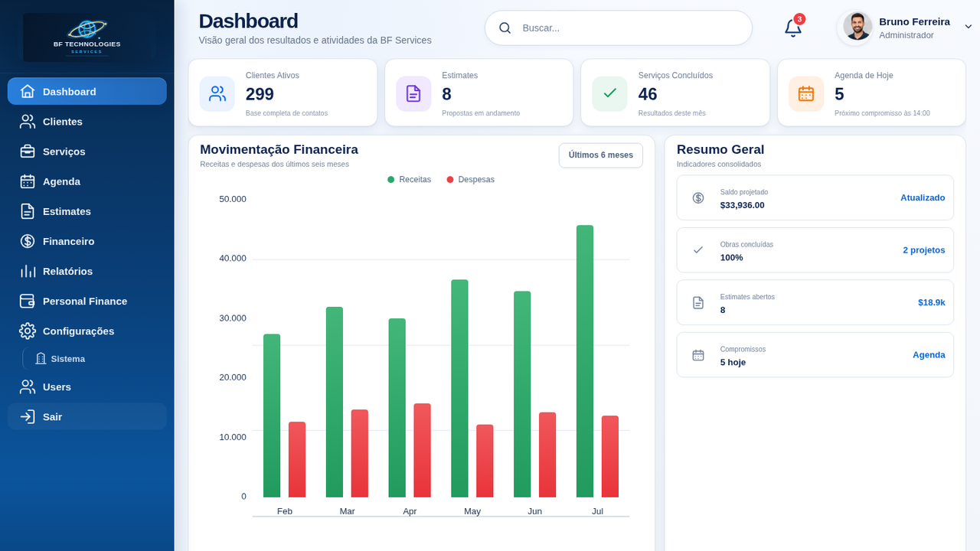This screenshot has width=980, height=551.
Task: Click the Sair logout button
Action: click(87, 417)
